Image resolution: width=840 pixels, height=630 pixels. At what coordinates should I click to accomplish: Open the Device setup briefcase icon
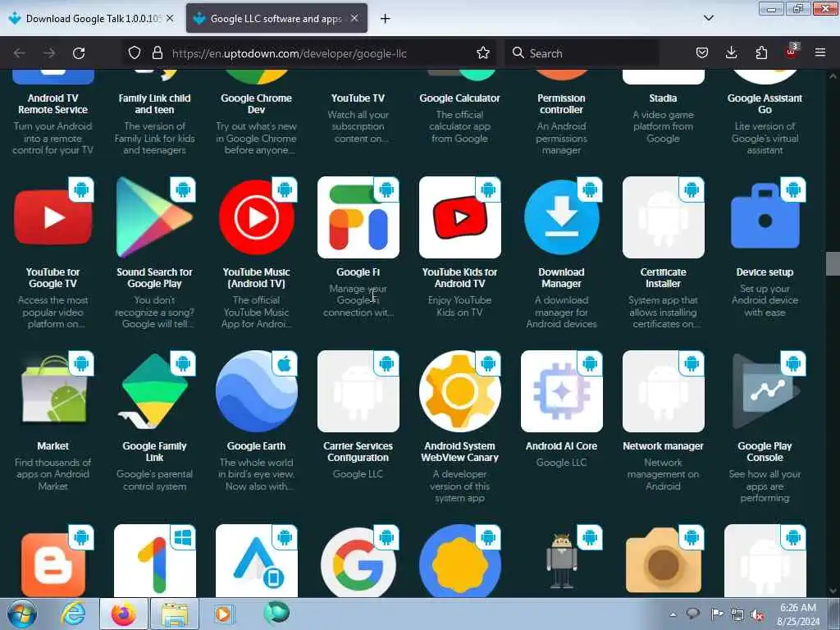(765, 217)
